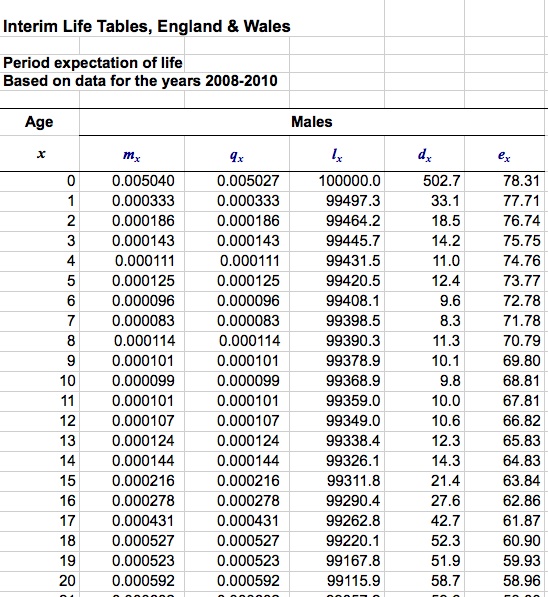Viewport: 548px width, 597px height.
Task: Select the dx value 10.6
Action: pos(446,421)
